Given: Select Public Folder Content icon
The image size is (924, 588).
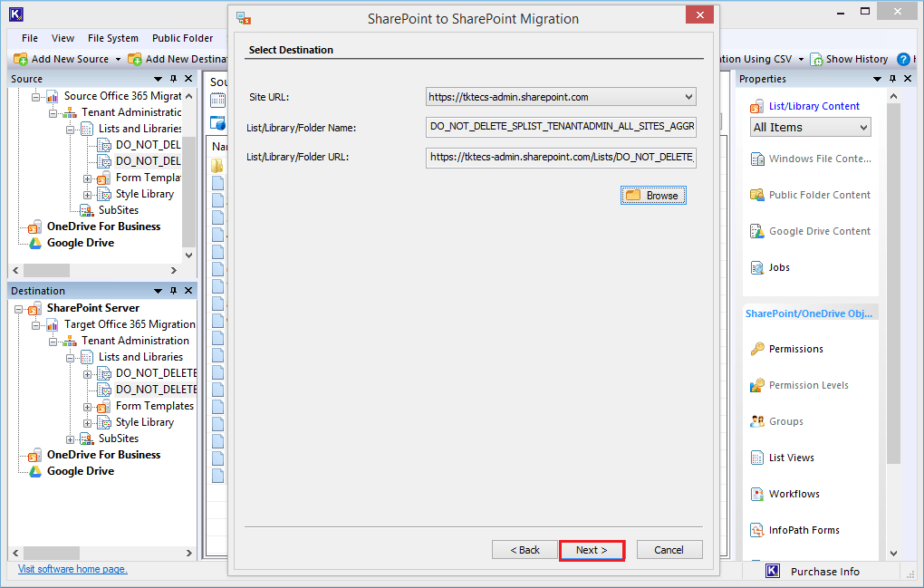Looking at the screenshot, I should (x=756, y=195).
